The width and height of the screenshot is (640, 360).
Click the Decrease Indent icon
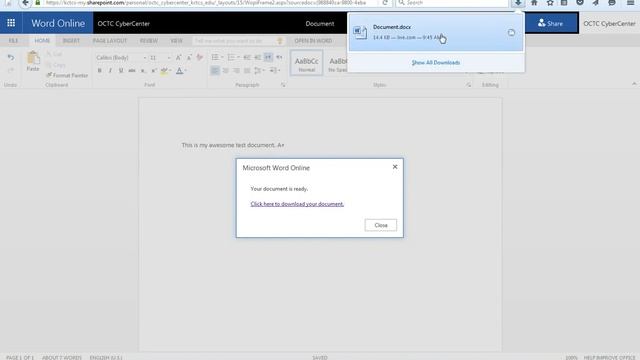click(247, 58)
